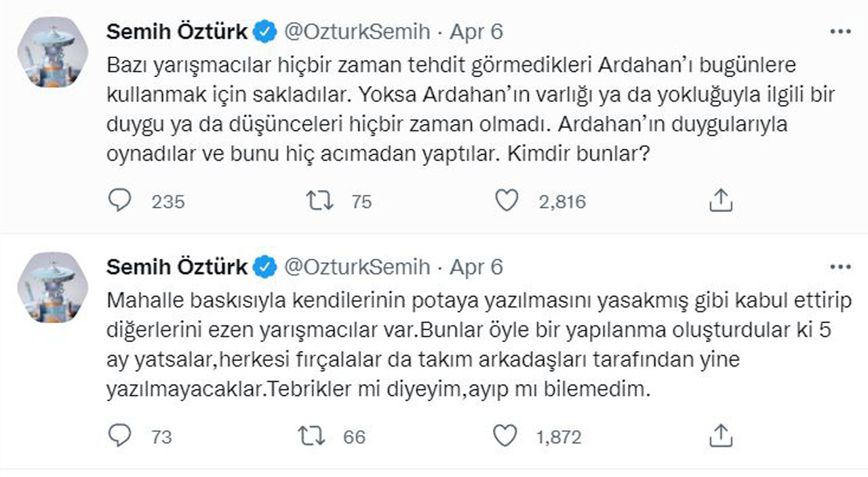The width and height of the screenshot is (868, 477).
Task: Open the second tweet's profile avatar
Action: (50, 283)
